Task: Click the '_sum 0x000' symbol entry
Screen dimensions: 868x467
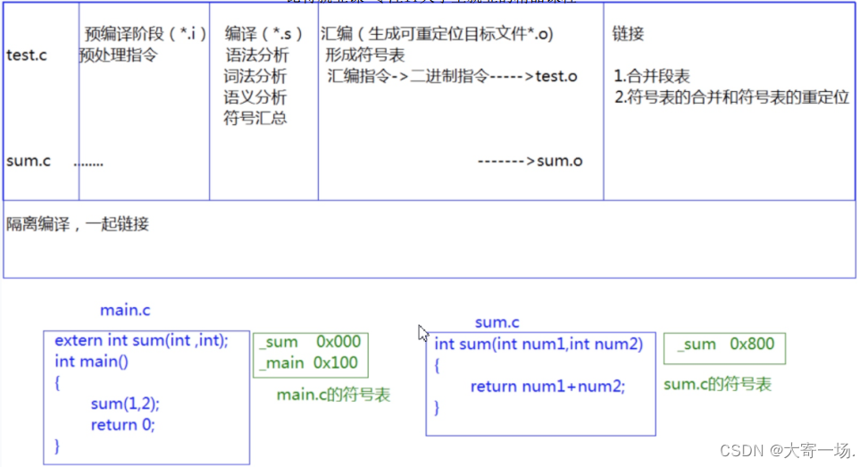Action: [310, 342]
